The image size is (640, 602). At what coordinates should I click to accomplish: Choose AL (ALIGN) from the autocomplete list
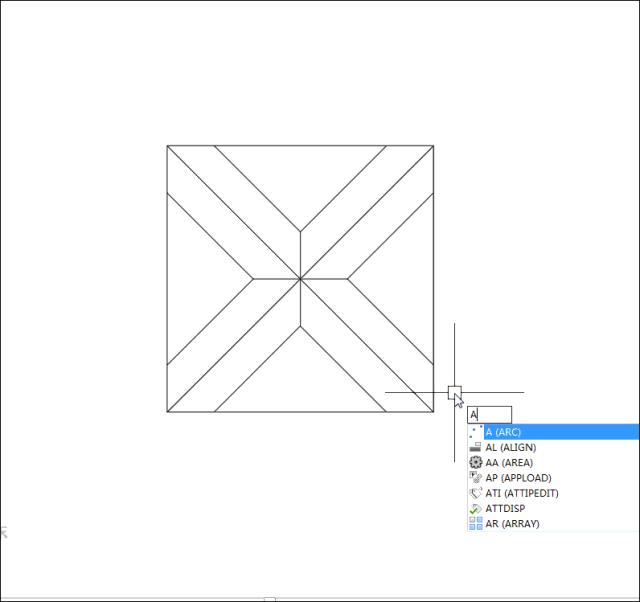tap(510, 448)
